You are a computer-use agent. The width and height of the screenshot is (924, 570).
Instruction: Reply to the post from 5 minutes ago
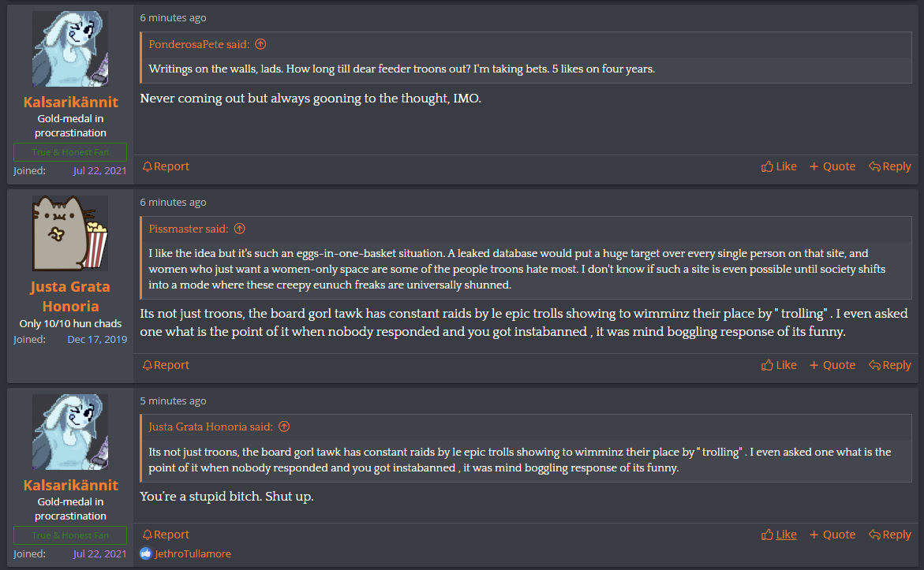point(889,535)
